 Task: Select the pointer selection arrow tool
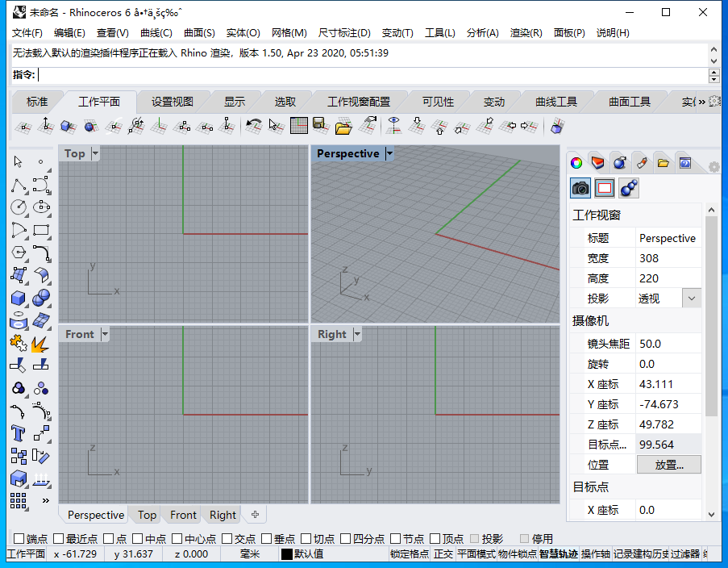pos(18,161)
